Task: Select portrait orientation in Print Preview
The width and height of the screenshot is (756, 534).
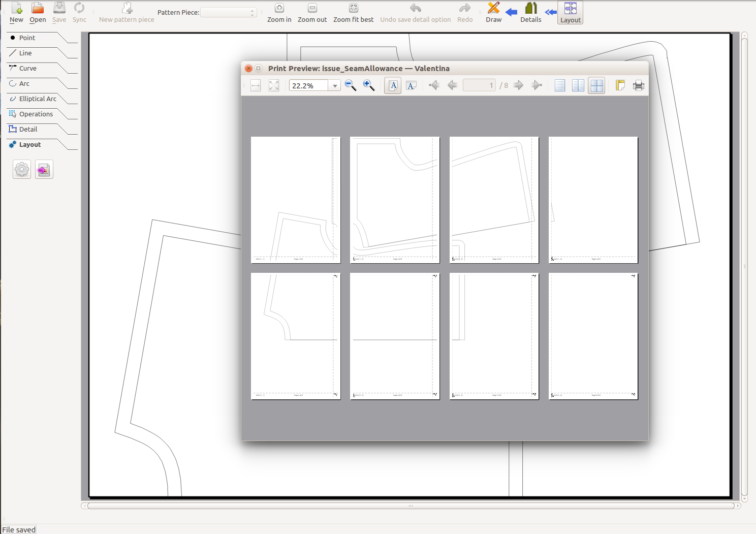Action: click(x=393, y=86)
